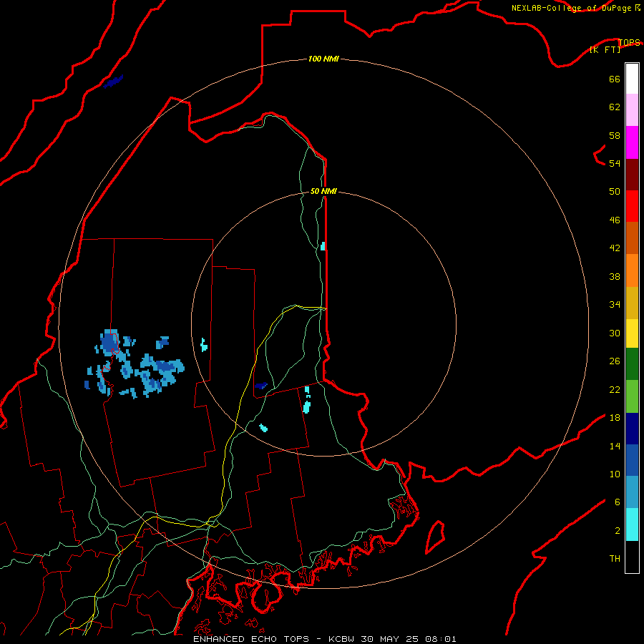Viewport: 644px width, 644px height.
Task: Click the 30 MAY 25 date in the caption
Action: pyautogui.click(x=389, y=639)
